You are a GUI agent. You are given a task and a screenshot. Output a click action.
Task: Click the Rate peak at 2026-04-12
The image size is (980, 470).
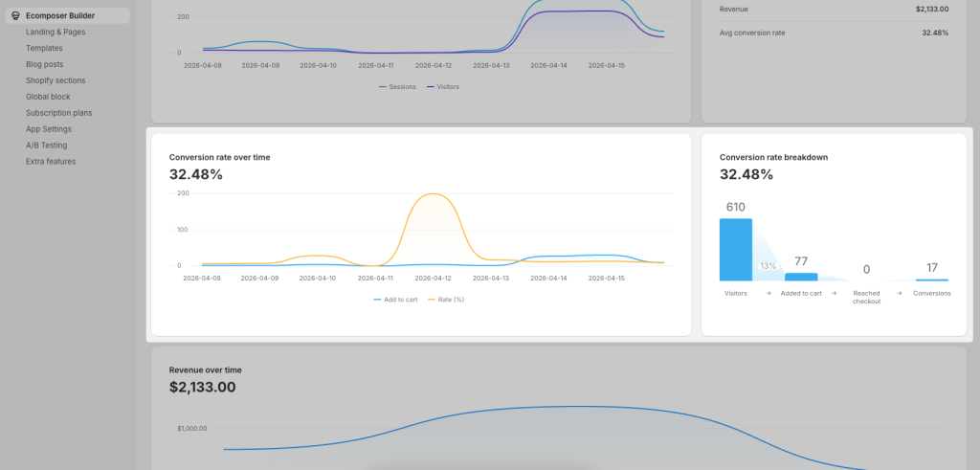click(x=434, y=194)
